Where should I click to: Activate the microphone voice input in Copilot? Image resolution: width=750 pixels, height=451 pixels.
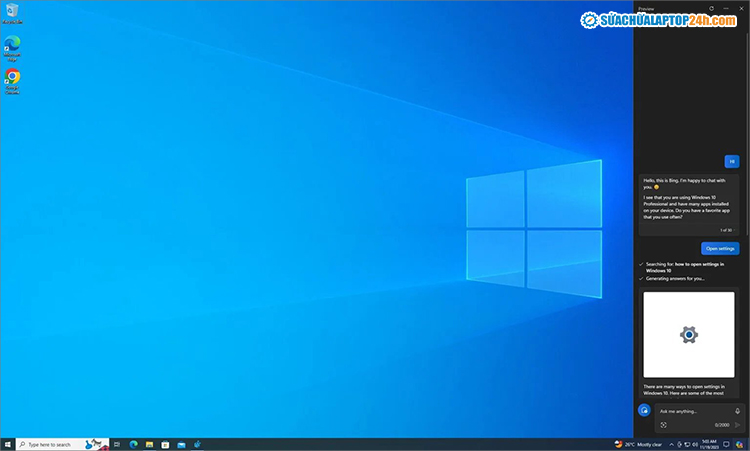click(737, 411)
